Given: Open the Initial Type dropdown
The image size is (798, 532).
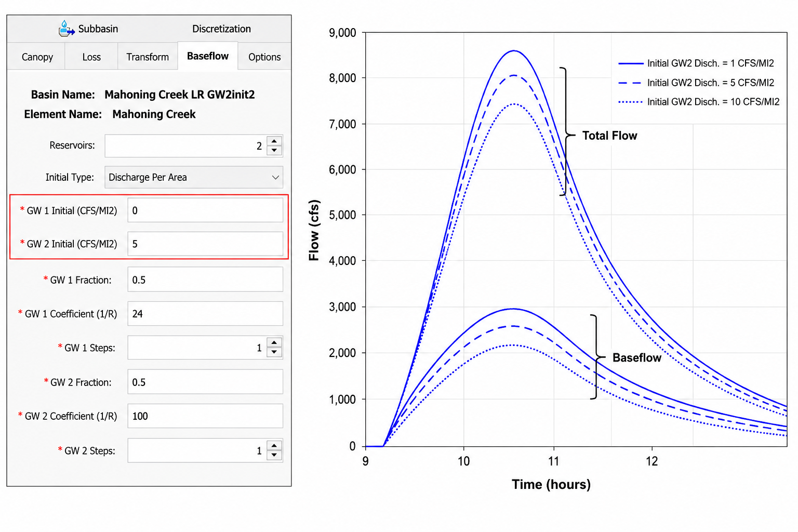Looking at the screenshot, I should coord(194,177).
